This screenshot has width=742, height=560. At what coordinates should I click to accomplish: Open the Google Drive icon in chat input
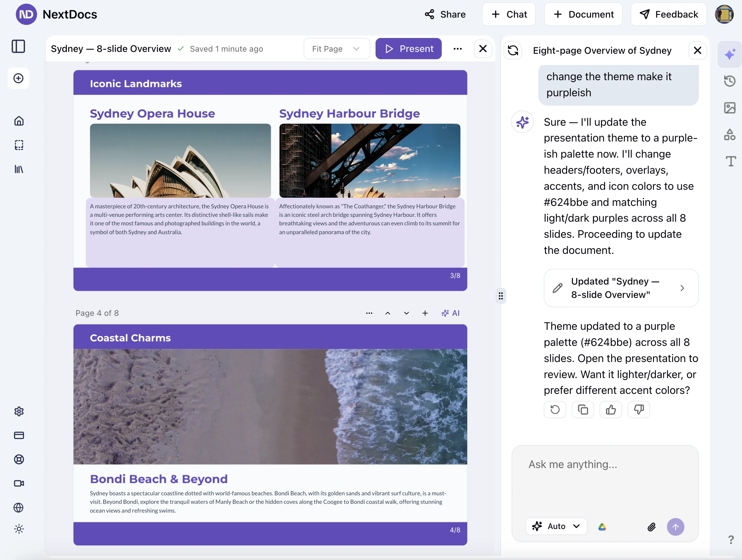click(602, 527)
